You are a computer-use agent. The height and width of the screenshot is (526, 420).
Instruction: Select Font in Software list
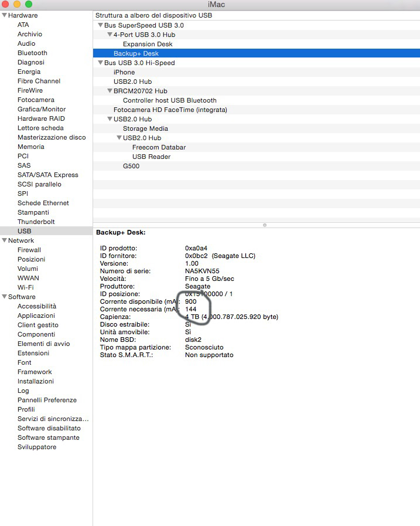pyautogui.click(x=25, y=362)
